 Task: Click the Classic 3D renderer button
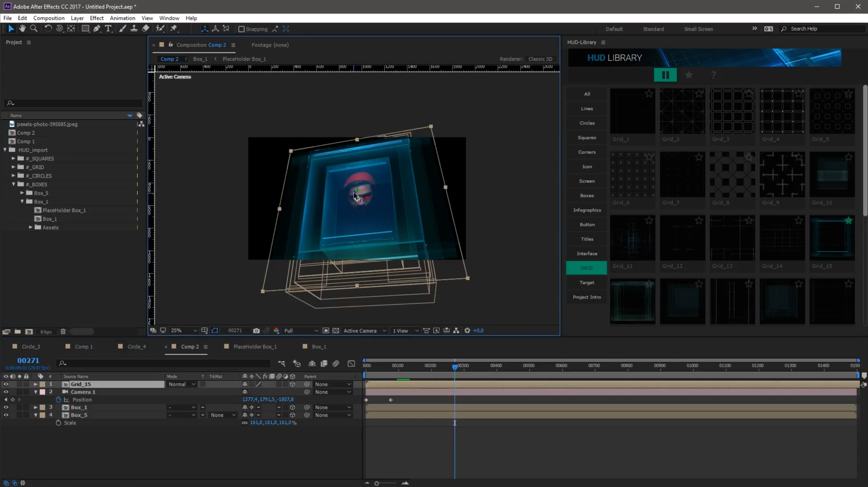tap(540, 59)
